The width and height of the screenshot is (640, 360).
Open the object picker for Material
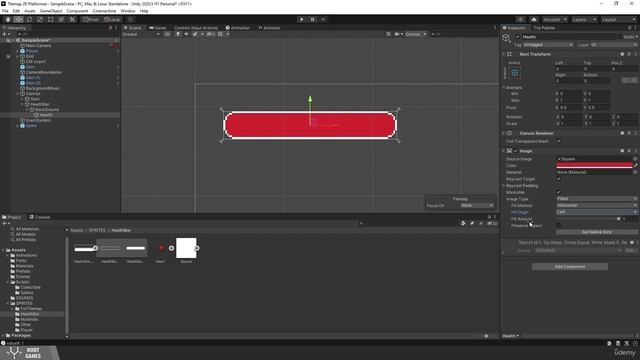click(635, 172)
